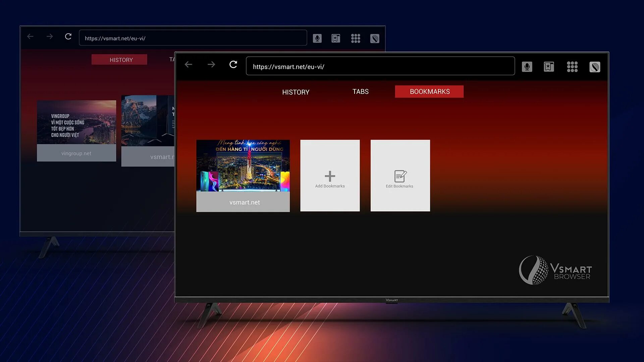Activate voice search microphone in front window
Screen dimensions: 644x362
(x=527, y=67)
